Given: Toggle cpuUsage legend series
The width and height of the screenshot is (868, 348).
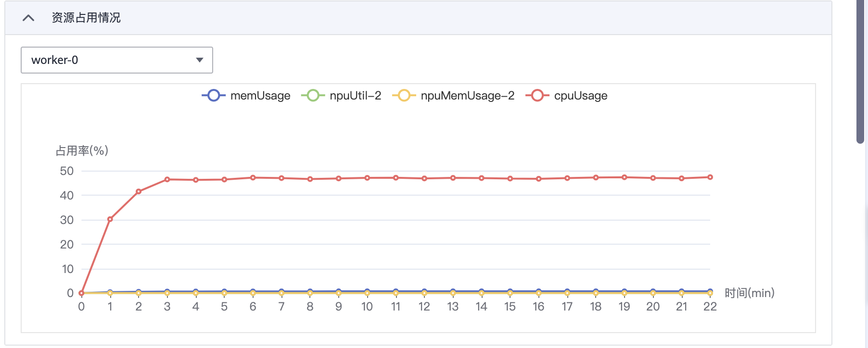Looking at the screenshot, I should 580,96.
